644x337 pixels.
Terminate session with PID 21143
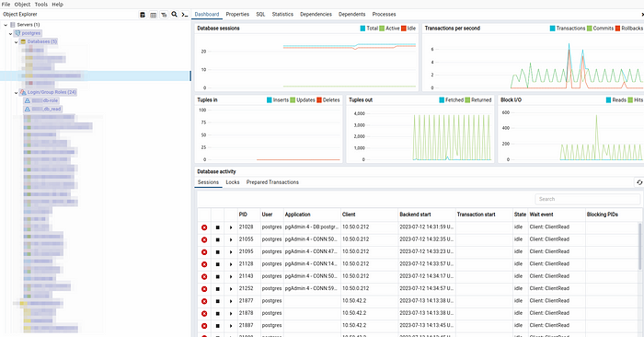(x=204, y=276)
